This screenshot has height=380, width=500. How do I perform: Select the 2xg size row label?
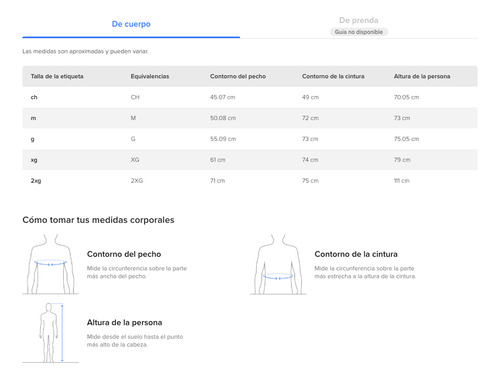(x=36, y=181)
